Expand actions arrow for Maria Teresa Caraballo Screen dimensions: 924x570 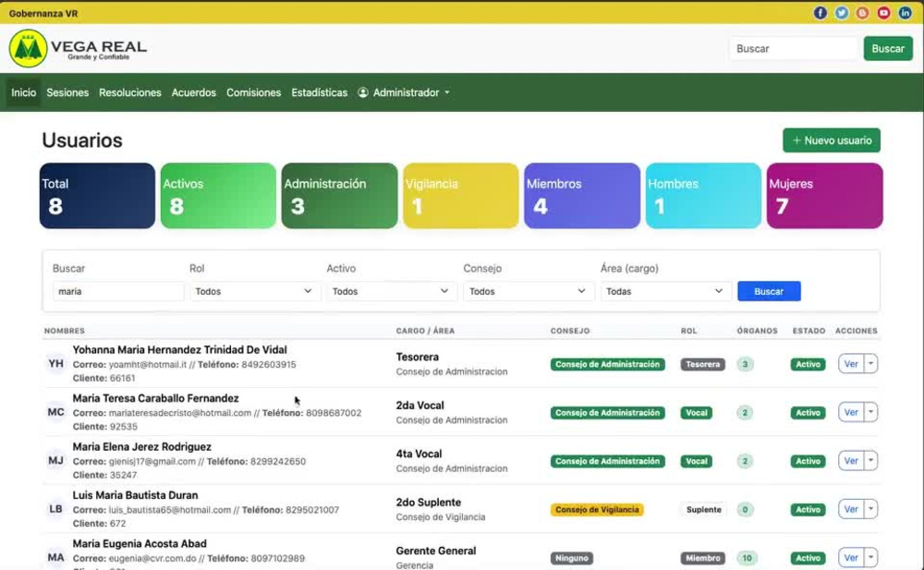coord(870,412)
